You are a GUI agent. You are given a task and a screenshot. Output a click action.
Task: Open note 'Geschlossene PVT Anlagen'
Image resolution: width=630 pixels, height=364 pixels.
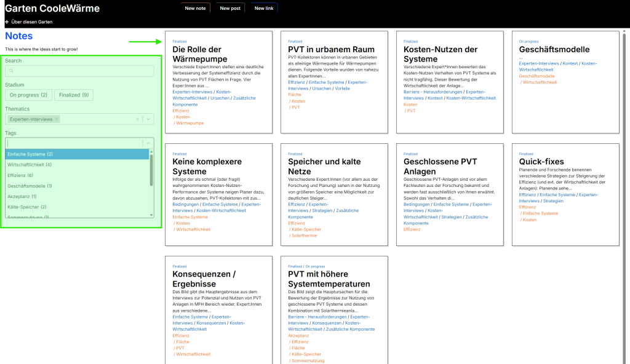(440, 167)
